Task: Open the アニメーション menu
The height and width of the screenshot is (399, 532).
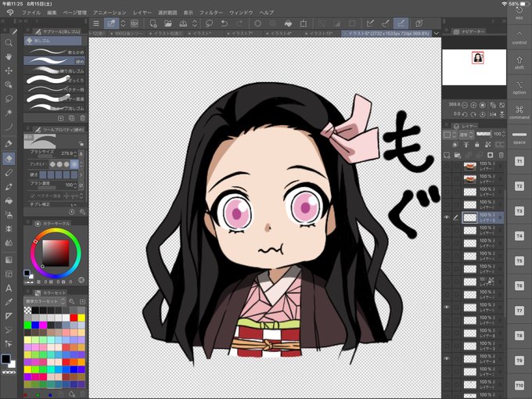Action: tap(110, 13)
